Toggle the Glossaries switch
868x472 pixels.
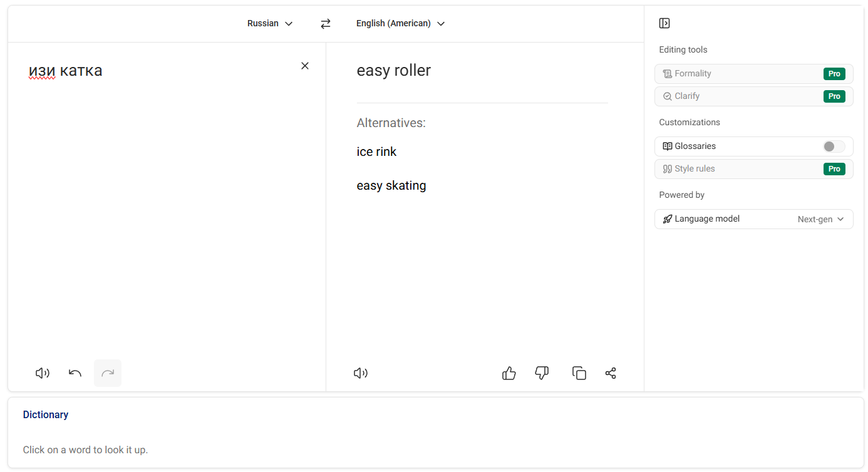[834, 146]
